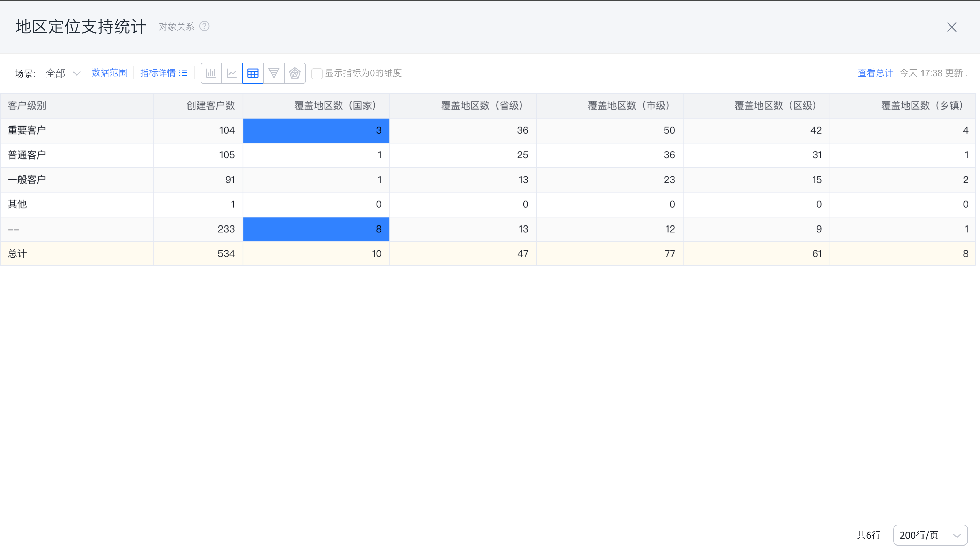Select the 重要客户 row label
The image size is (980, 553).
(27, 131)
